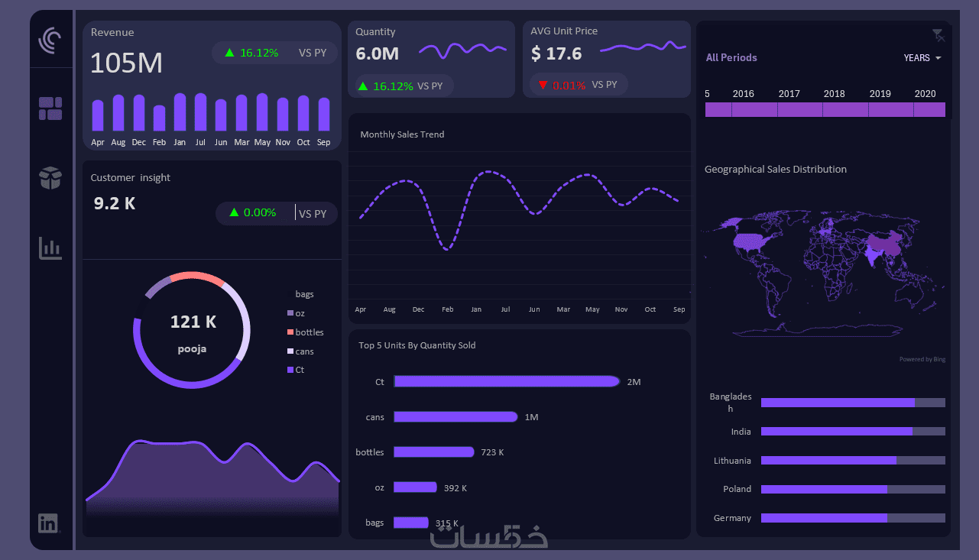Click the Ct bar in Top 5 Units
Viewport: 979px width, 560px height.
pyautogui.click(x=507, y=381)
